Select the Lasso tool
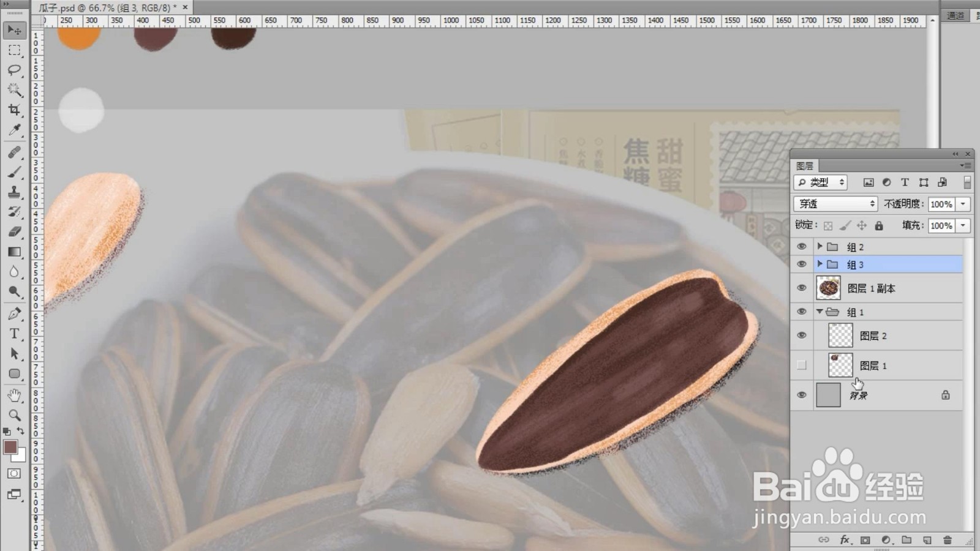 click(x=14, y=70)
